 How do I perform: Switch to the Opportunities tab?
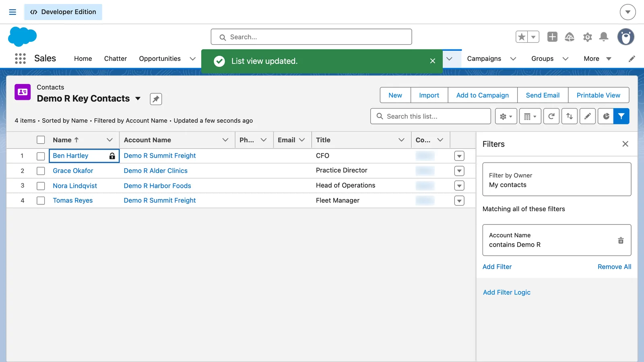160,59
